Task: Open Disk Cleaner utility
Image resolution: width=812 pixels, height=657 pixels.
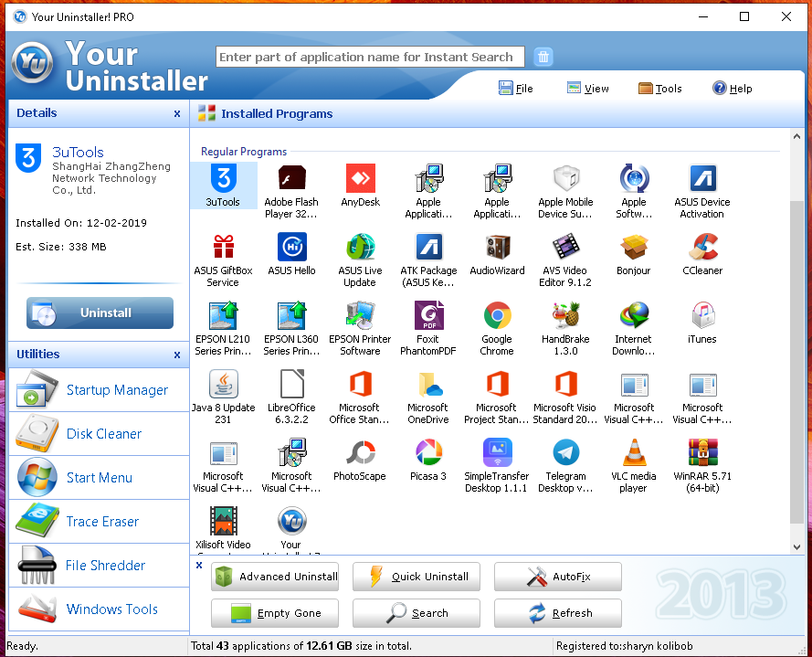Action: click(99, 434)
